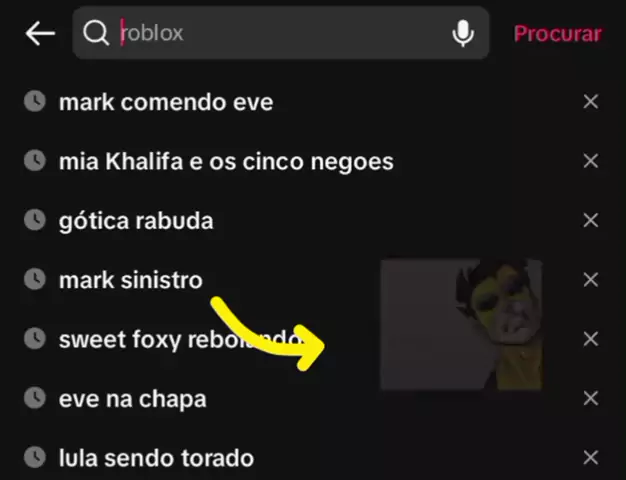Screen dimensions: 626x480
Task: Select "mark comendo eve" recent search
Action: [x=166, y=102]
